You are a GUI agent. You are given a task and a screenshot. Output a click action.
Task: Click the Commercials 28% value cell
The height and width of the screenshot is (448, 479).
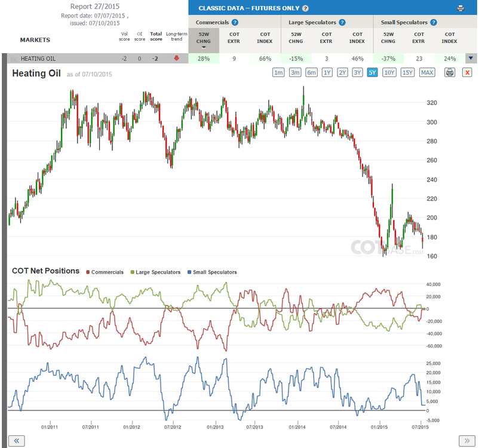204,59
